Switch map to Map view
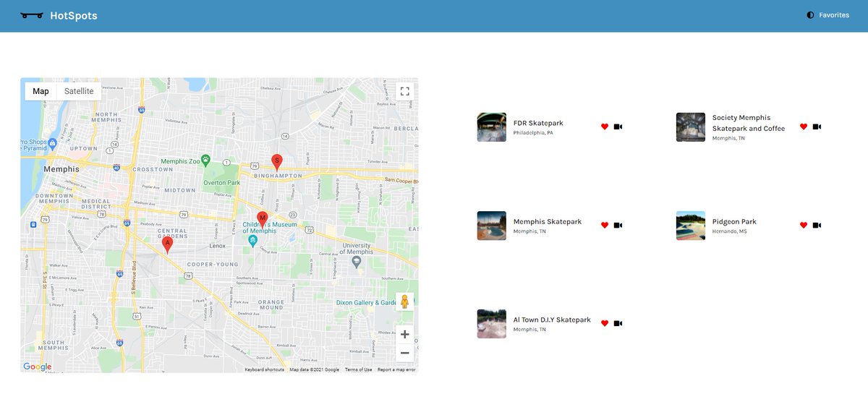 coord(41,91)
